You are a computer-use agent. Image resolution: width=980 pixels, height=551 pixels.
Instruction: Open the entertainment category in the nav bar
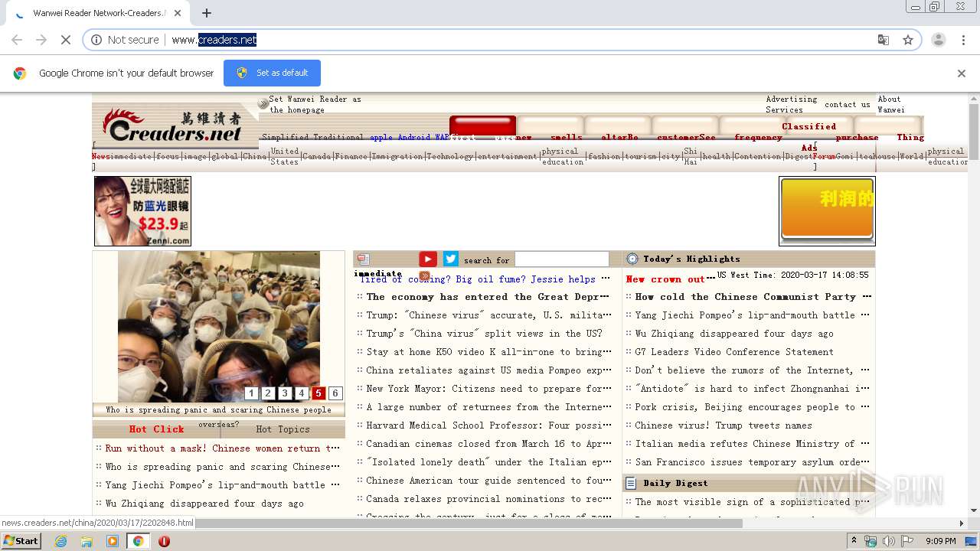507,156
